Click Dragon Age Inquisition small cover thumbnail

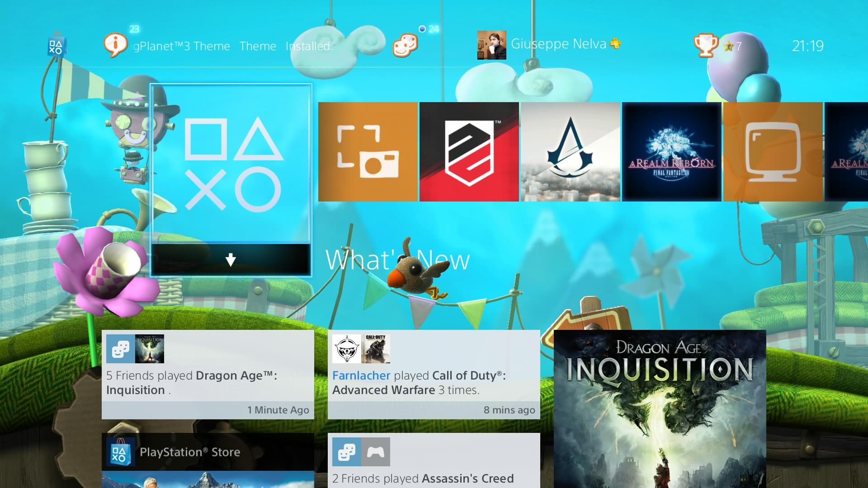[150, 349]
